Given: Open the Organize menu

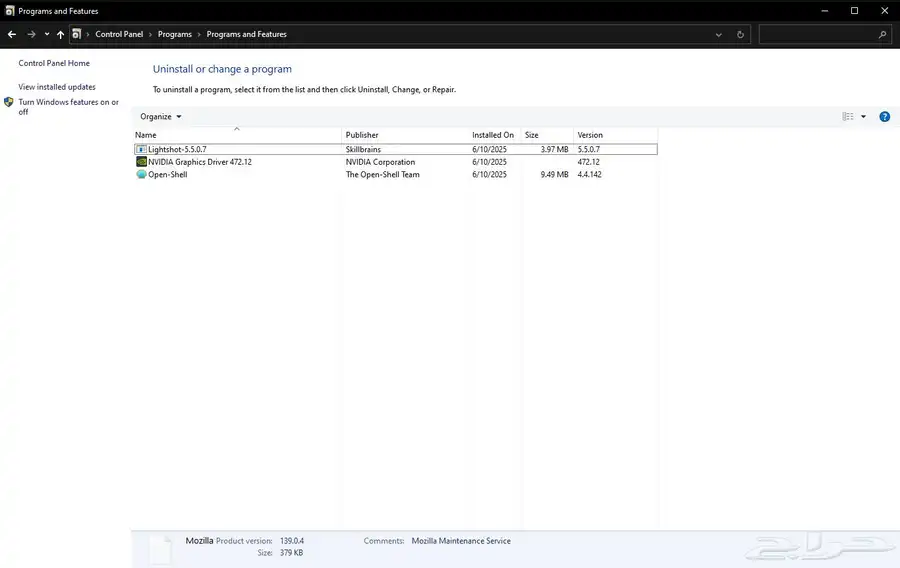Looking at the screenshot, I should (161, 116).
